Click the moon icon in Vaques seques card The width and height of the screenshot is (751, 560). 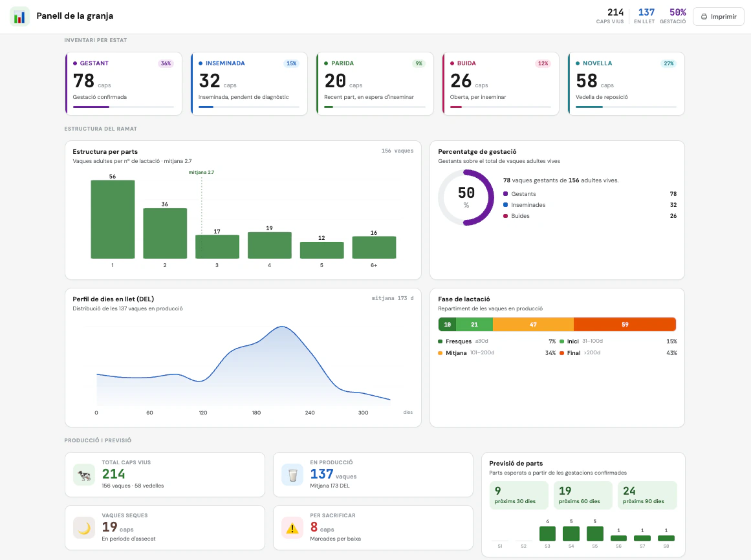(x=84, y=528)
